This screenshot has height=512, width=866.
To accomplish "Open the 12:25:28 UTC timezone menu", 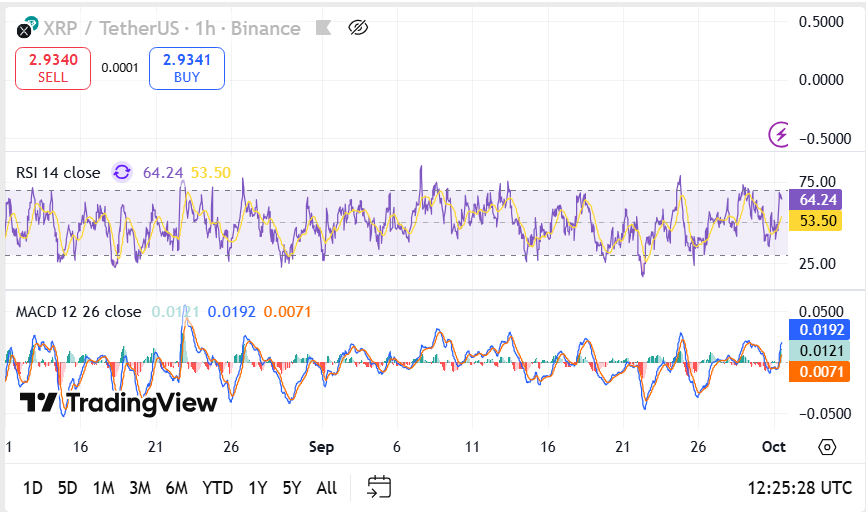I will [x=800, y=488].
